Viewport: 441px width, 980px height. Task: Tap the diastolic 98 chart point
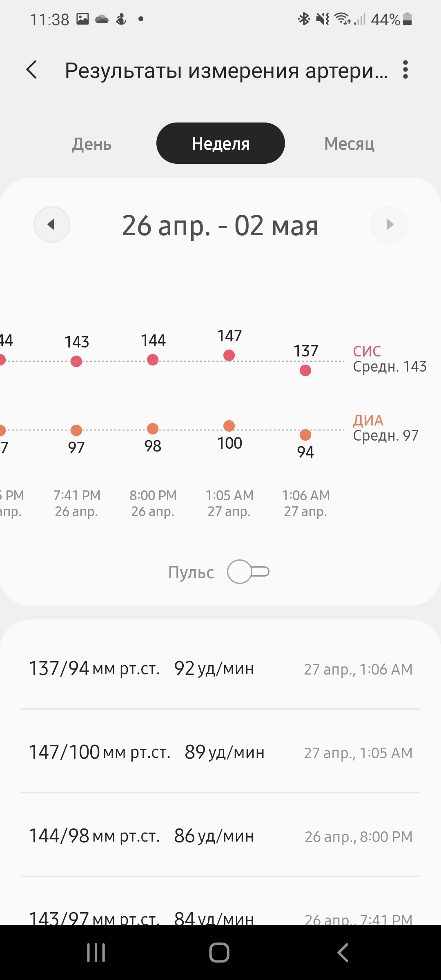[x=153, y=429]
